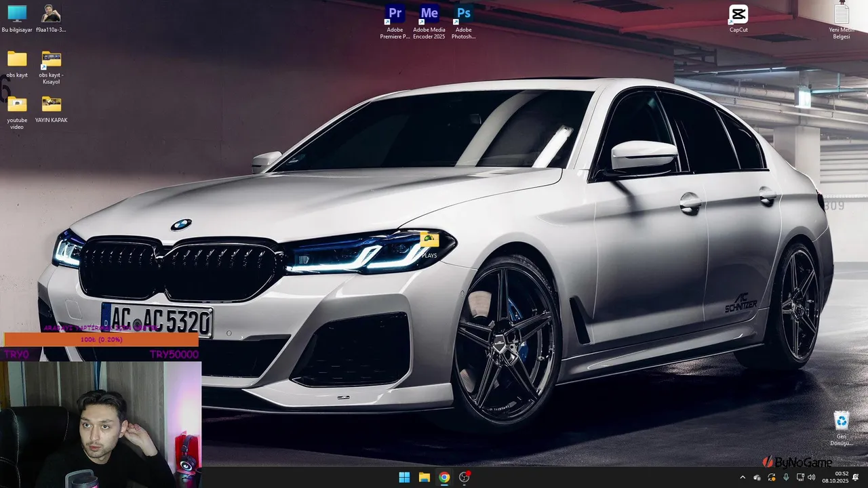Open notifications bell icon

point(856,478)
